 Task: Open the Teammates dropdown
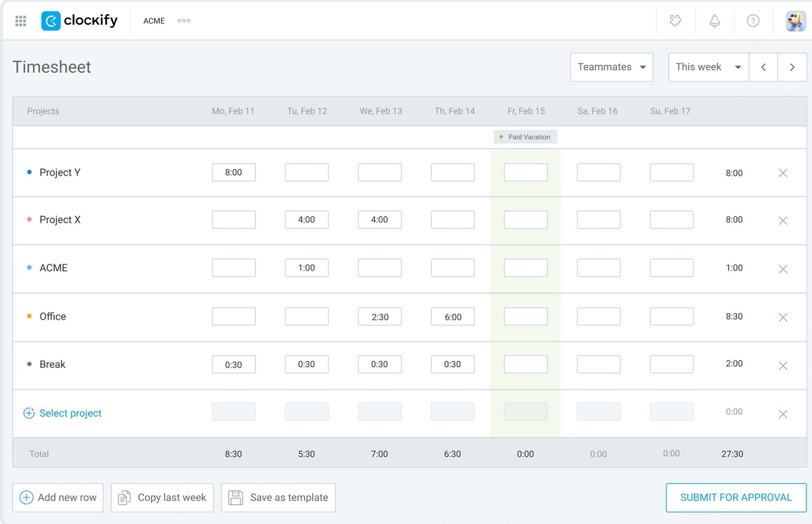click(x=611, y=67)
